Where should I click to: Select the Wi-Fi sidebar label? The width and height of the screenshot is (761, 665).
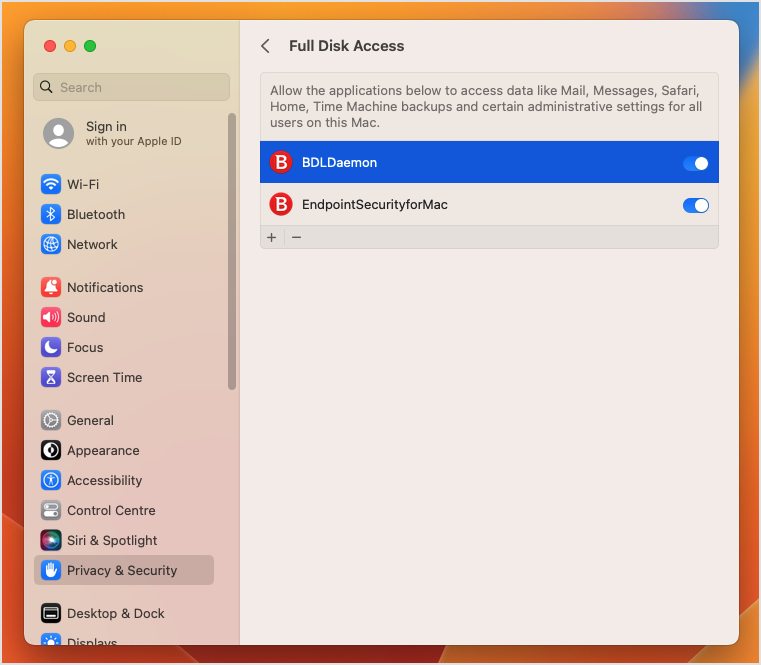pos(83,184)
